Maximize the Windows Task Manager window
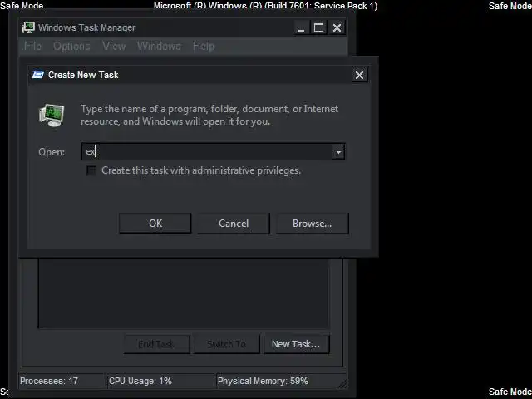 318,27
